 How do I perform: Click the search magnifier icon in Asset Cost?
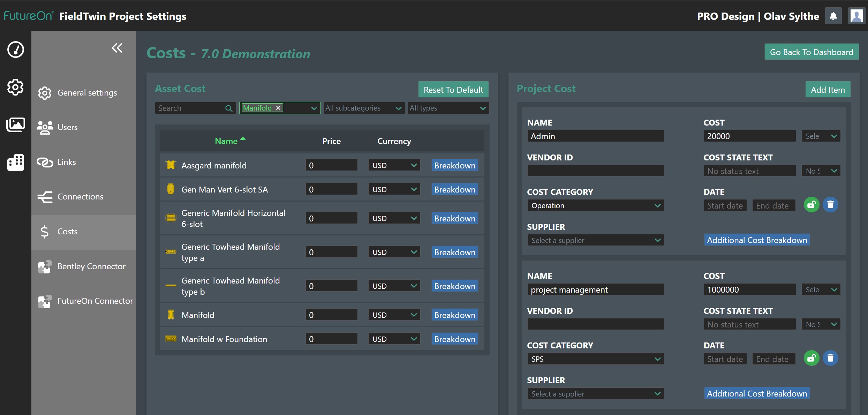coord(229,108)
